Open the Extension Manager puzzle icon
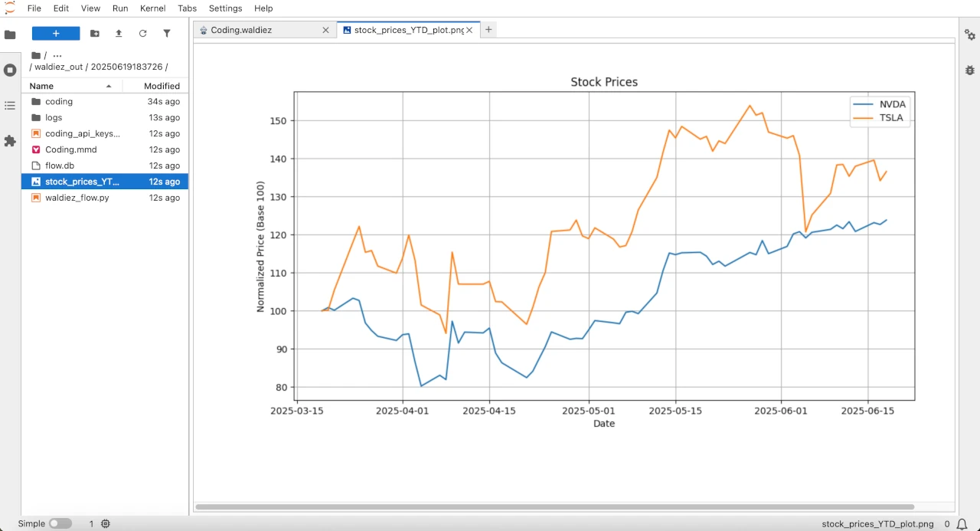The width and height of the screenshot is (980, 531). [x=10, y=141]
